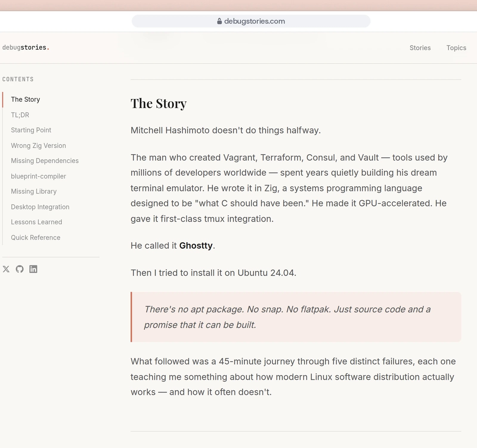Open the GitHub social icon
Screen dimensions: 477x448
[x=20, y=269]
